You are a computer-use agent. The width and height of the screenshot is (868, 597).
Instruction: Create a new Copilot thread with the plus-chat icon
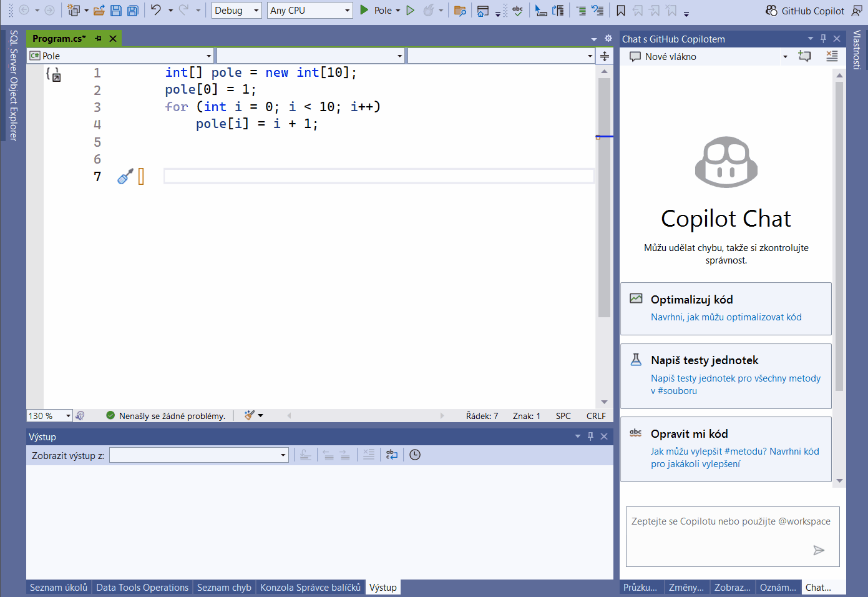(805, 56)
